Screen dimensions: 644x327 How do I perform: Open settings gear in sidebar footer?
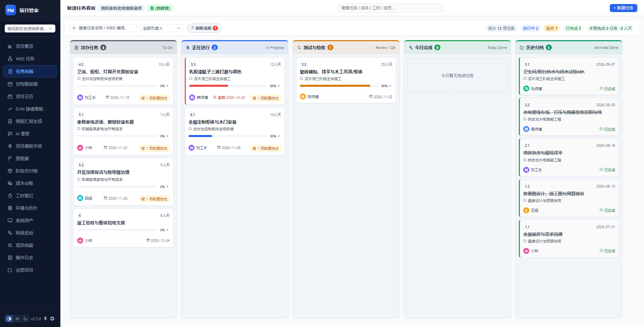[52, 319]
